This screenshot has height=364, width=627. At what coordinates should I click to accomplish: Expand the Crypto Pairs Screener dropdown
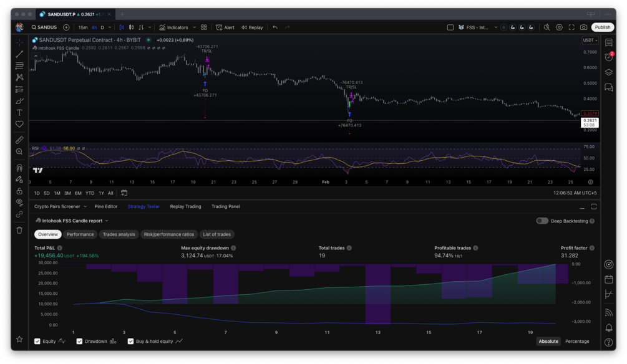point(85,206)
